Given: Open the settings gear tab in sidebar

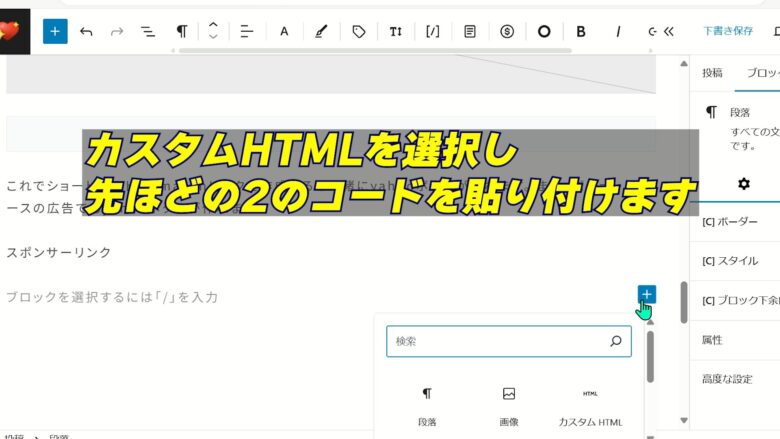Looking at the screenshot, I should pyautogui.click(x=743, y=184).
